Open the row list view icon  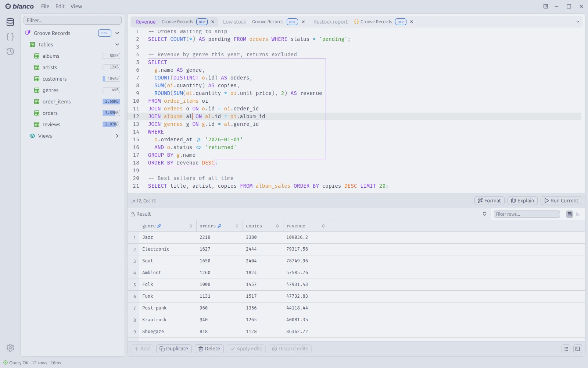[x=566, y=349]
